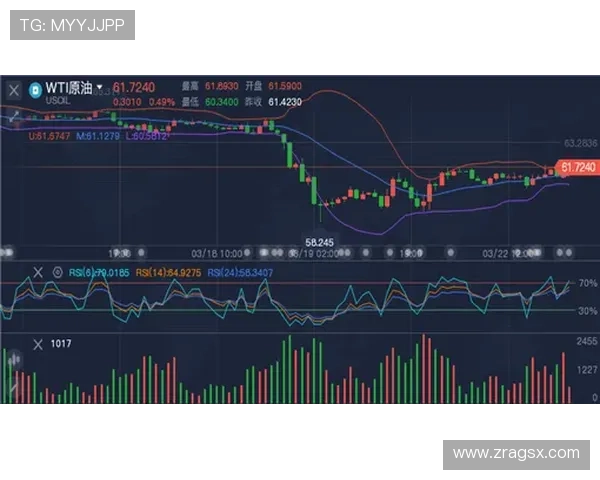The image size is (600, 480).
Task: Select the RSI(14):64.9275 label
Action: pyautogui.click(x=168, y=273)
